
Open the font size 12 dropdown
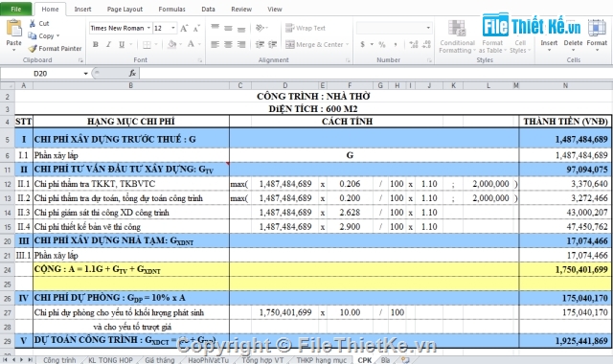[173, 28]
